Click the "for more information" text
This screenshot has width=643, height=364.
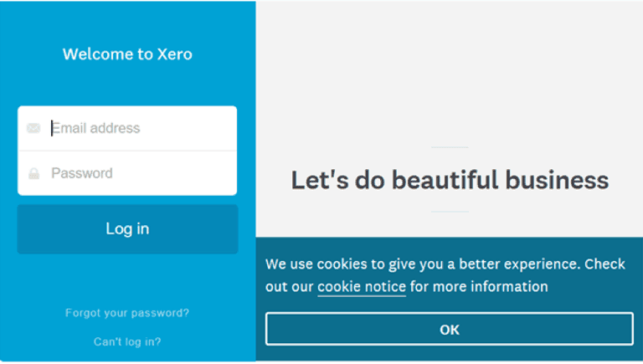coord(479,287)
